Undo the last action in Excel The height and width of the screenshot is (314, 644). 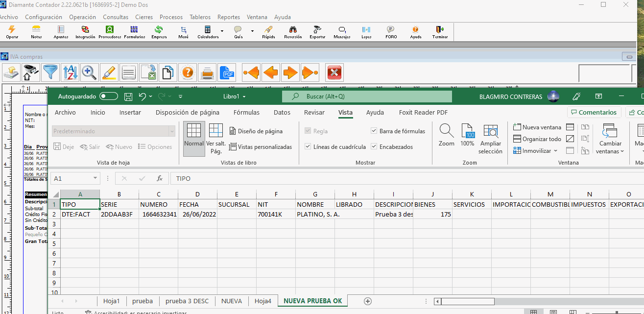point(142,97)
